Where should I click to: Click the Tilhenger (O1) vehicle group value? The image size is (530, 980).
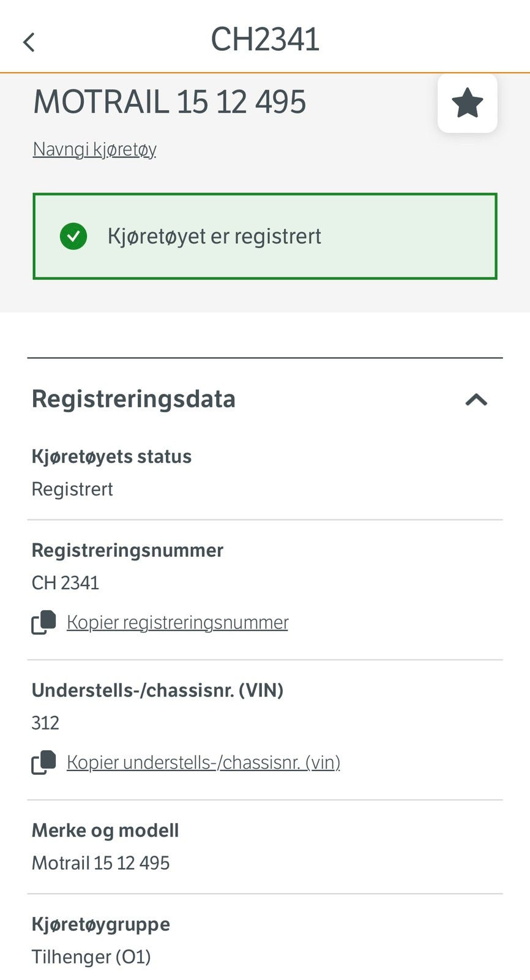pos(91,957)
